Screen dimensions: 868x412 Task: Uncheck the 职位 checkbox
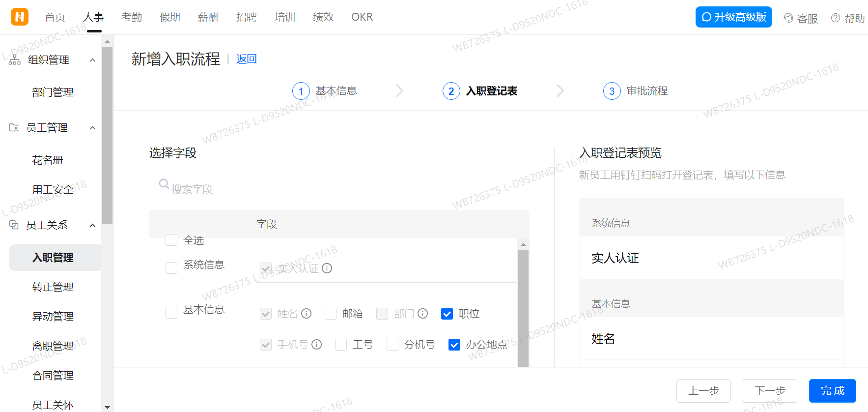click(447, 314)
